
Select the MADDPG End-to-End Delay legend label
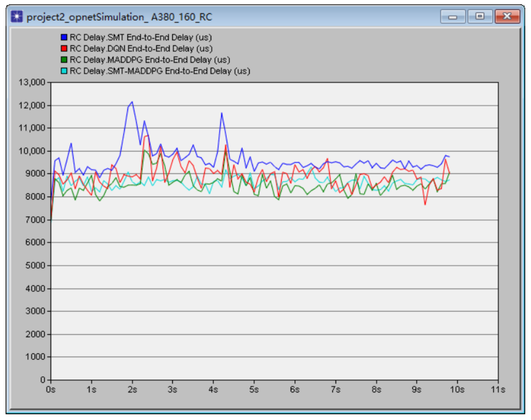[150, 60]
